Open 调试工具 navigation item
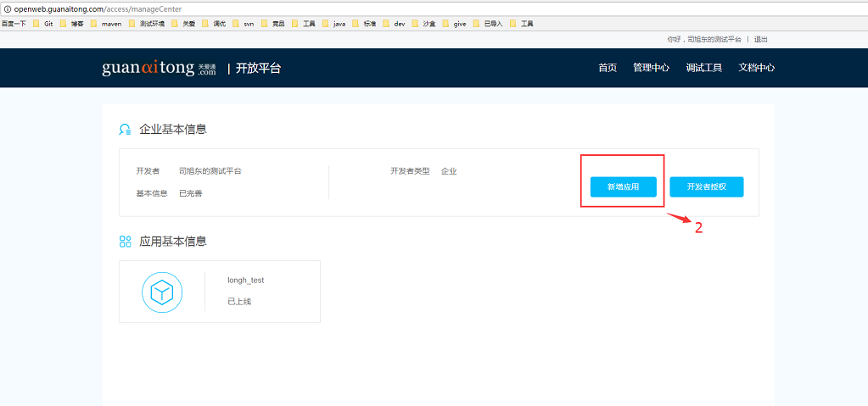The width and height of the screenshot is (868, 406). [x=703, y=69]
